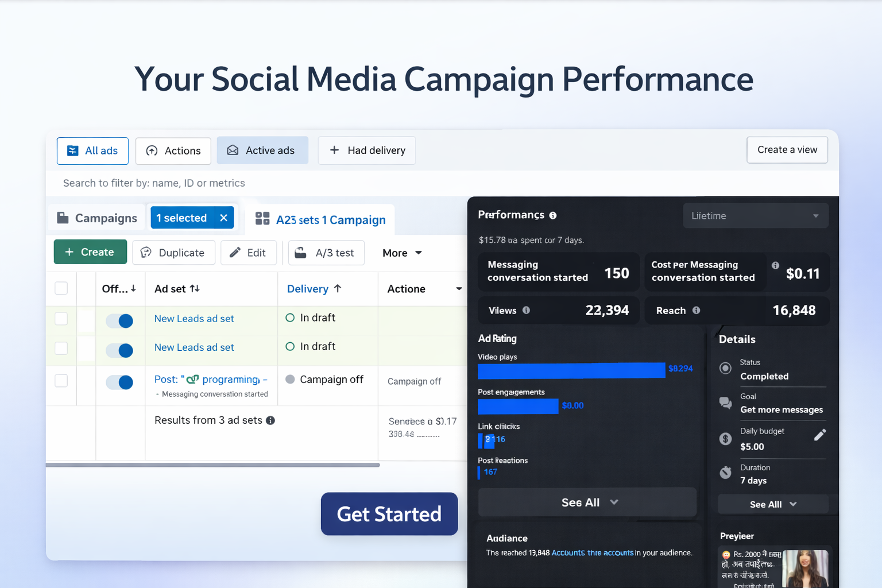The width and height of the screenshot is (882, 588).
Task: Enable the Campaign off ad set toggle
Action: [119, 382]
